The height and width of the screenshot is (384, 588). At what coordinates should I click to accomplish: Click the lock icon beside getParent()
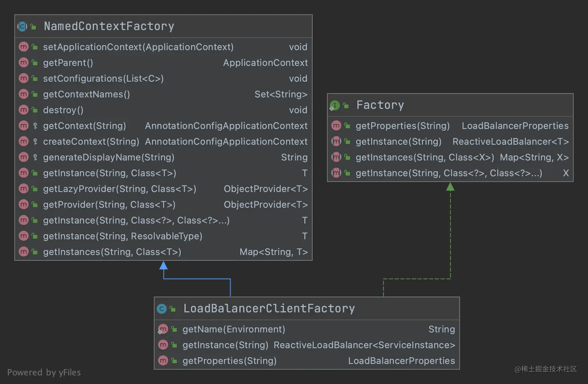(x=34, y=63)
